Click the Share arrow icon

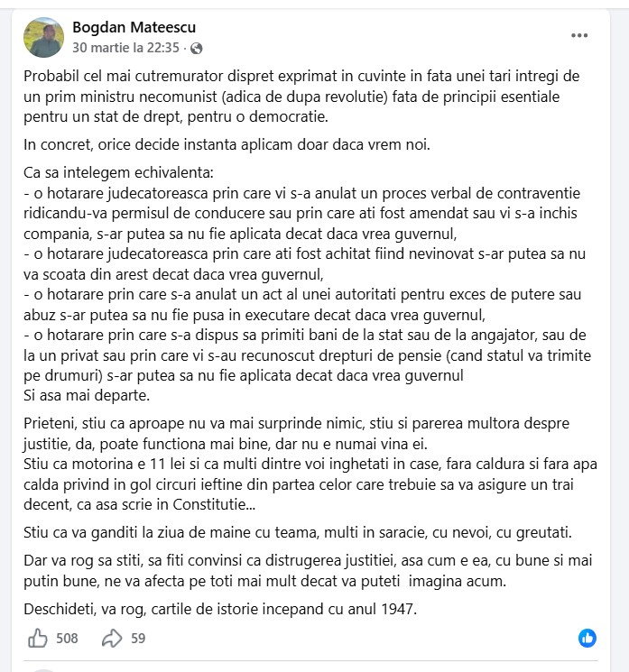pyautogui.click(x=112, y=639)
